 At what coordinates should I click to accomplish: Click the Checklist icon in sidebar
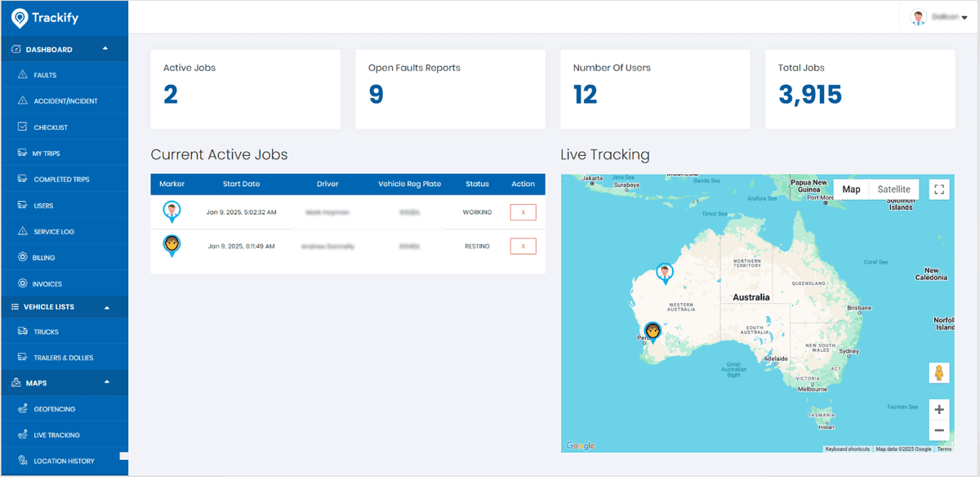23,127
